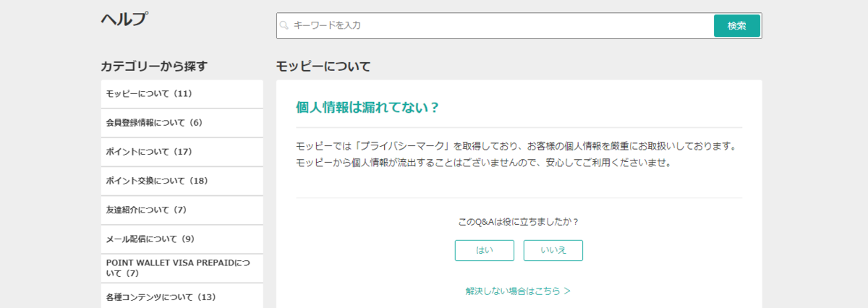This screenshot has width=868, height=308.
Task: Open メール配信について（9） category
Action: tap(182, 239)
